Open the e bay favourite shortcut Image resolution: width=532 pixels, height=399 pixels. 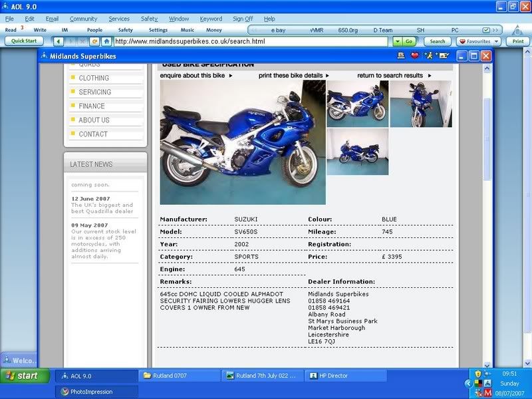click(x=278, y=30)
